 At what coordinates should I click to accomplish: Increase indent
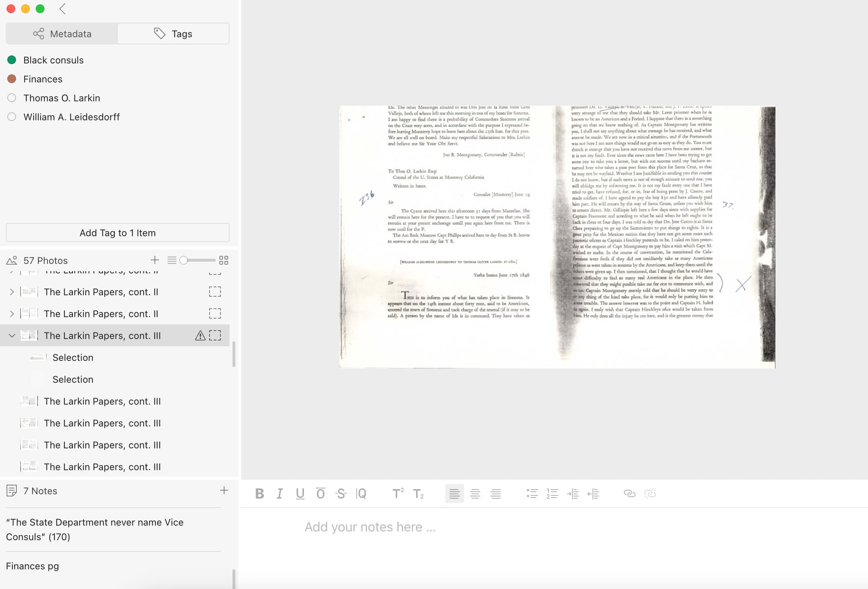[x=572, y=494]
